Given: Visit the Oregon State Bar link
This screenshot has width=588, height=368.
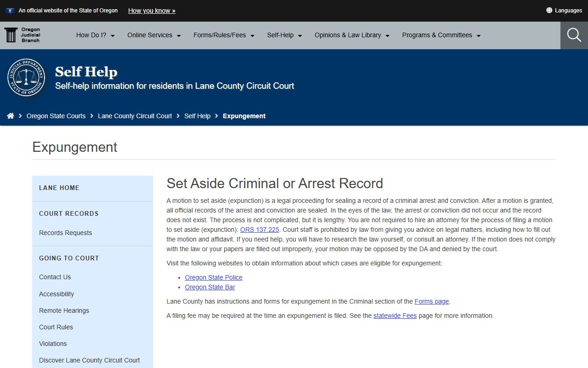Looking at the screenshot, I should (210, 287).
